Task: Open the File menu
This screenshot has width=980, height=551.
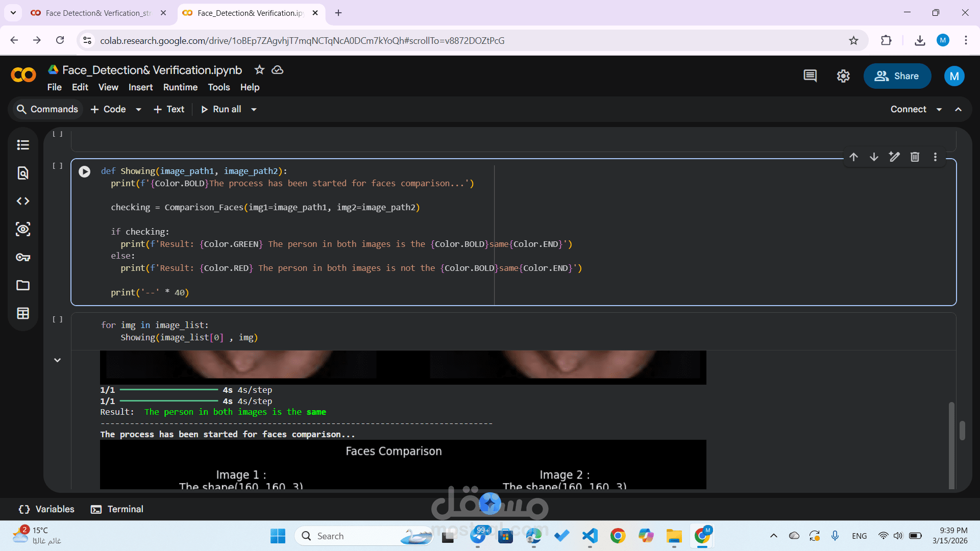Action: pos(54,87)
